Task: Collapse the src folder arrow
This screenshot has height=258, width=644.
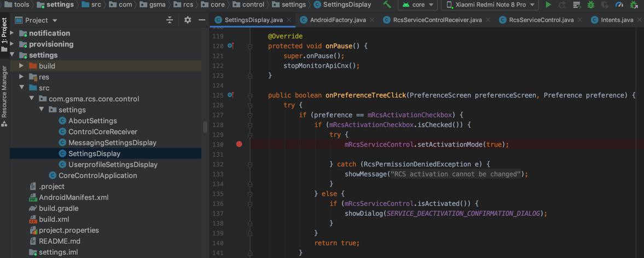Action: pos(22,88)
